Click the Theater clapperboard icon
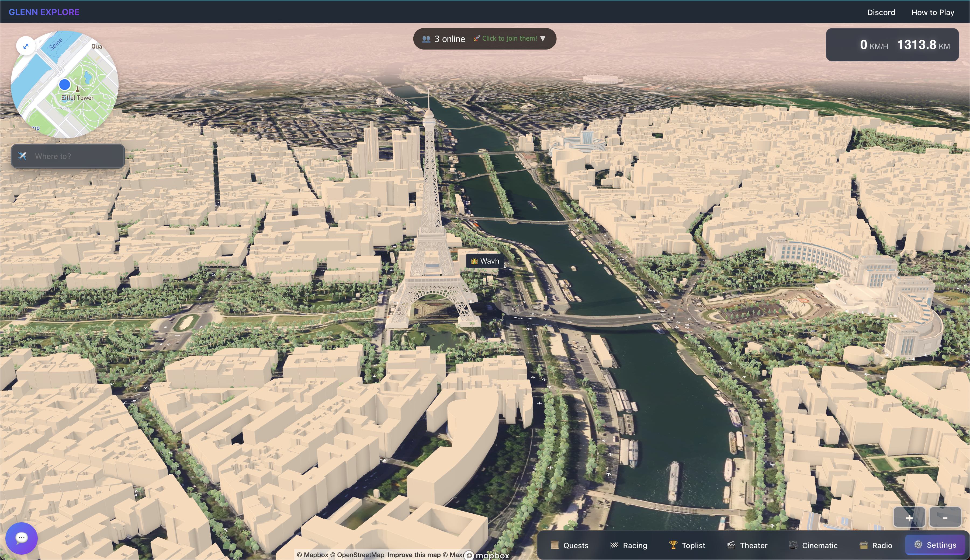970x560 pixels. point(730,545)
